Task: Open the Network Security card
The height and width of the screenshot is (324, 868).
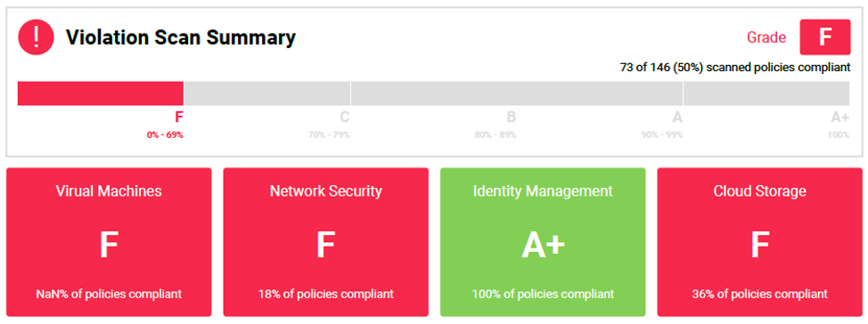Action: (x=325, y=242)
